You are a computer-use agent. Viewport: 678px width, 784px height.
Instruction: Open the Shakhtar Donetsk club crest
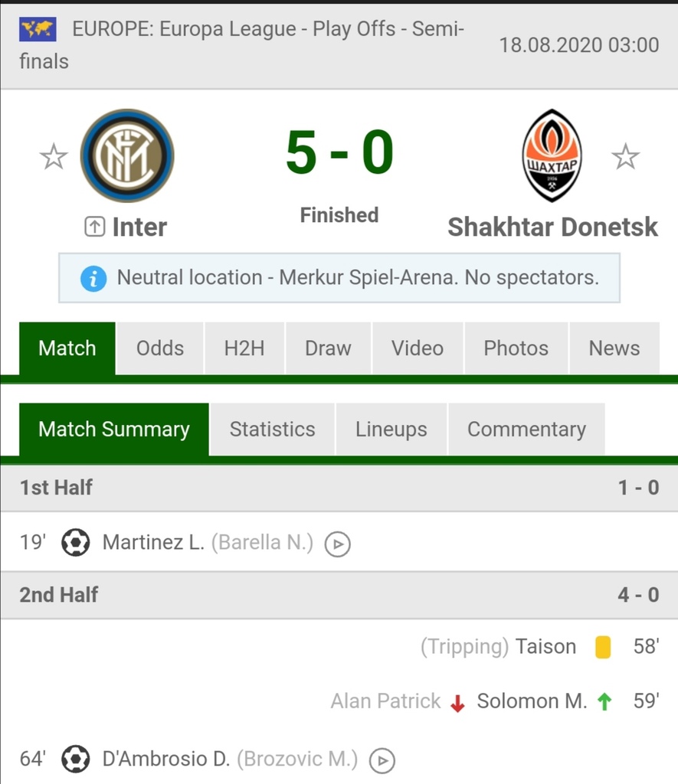point(552,155)
